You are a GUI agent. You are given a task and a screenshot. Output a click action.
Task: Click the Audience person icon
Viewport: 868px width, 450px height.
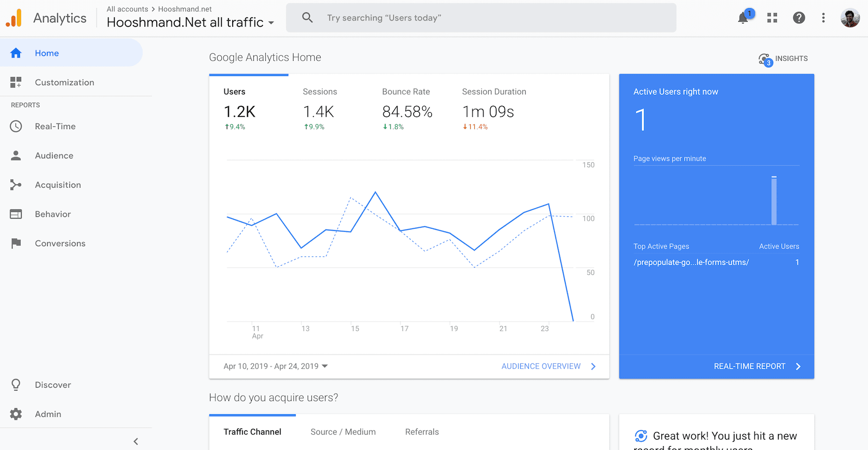[16, 156]
